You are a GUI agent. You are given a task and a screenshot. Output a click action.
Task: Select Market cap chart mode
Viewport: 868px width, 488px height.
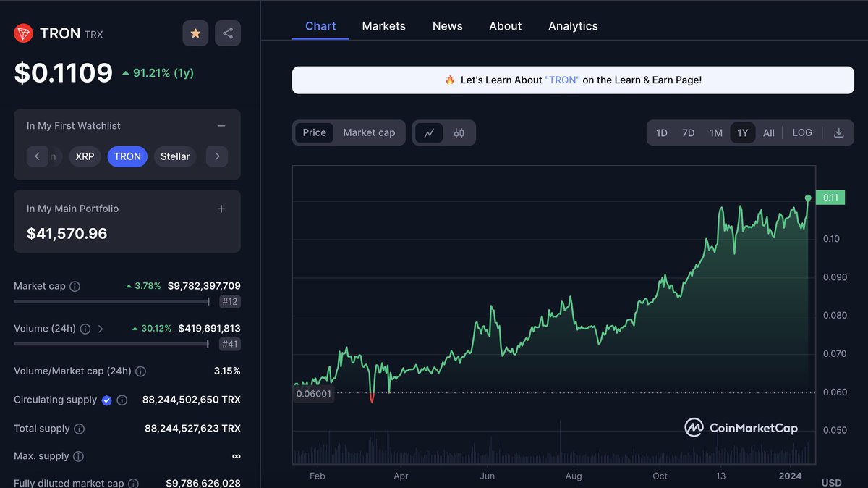tap(369, 132)
